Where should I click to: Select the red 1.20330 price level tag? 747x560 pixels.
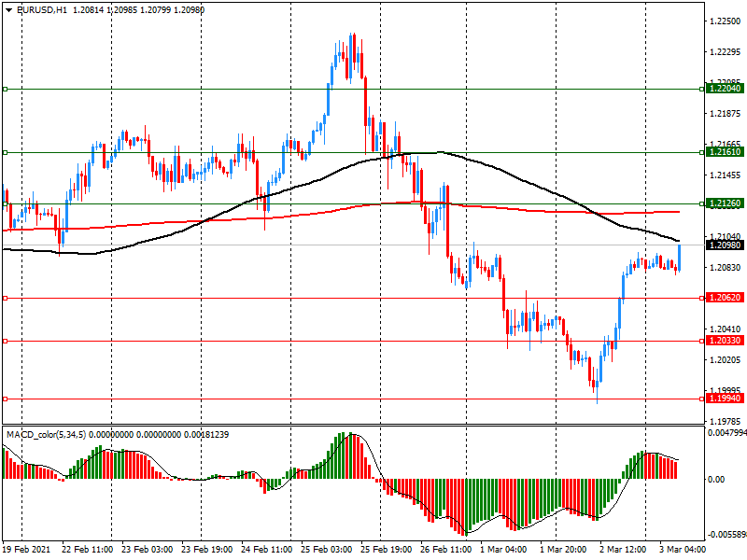(x=725, y=341)
